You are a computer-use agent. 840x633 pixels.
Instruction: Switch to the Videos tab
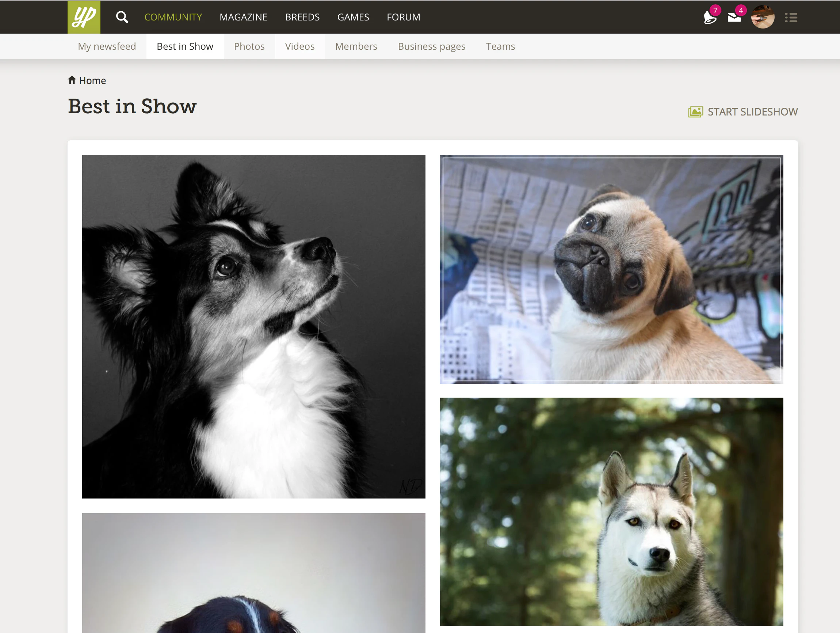pos(299,46)
